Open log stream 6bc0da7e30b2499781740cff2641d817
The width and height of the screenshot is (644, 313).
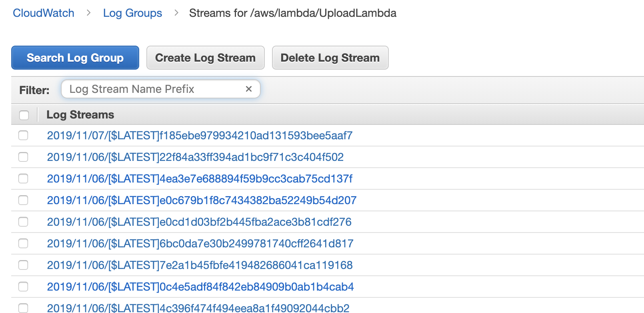(x=200, y=244)
